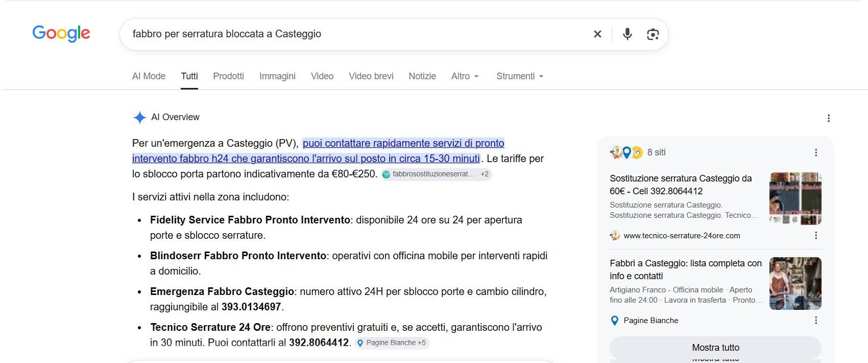Click the tecnico-serrature-24ore site favicon
Screen dimensions: 868x363
pyautogui.click(x=615, y=236)
